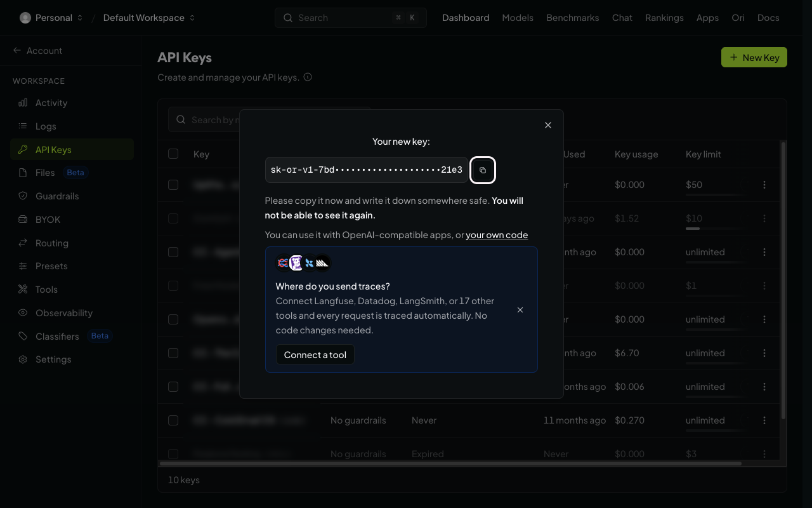Open the 'your own code' link

click(x=497, y=235)
